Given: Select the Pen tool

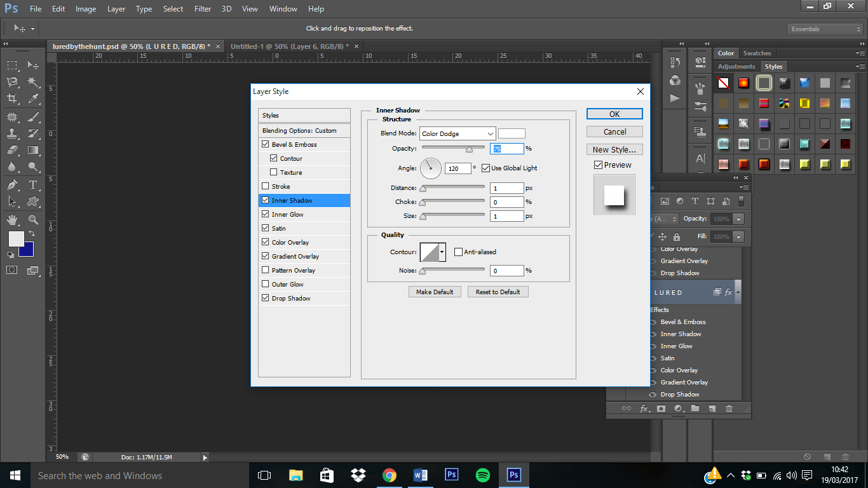Looking at the screenshot, I should tap(12, 185).
